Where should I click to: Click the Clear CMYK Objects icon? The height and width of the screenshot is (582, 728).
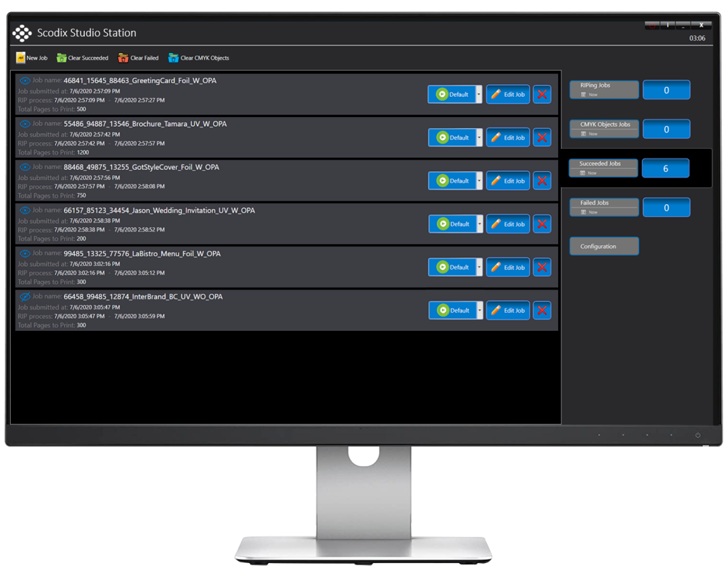click(x=173, y=58)
